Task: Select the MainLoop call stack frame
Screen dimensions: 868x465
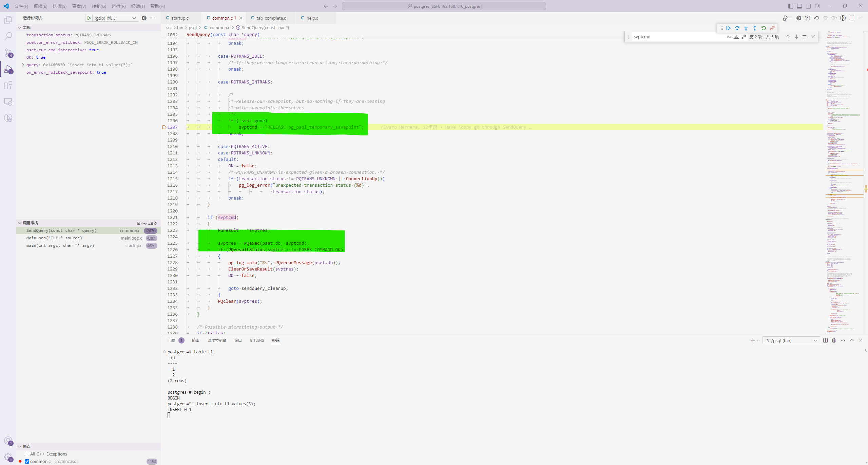Action: (88, 238)
